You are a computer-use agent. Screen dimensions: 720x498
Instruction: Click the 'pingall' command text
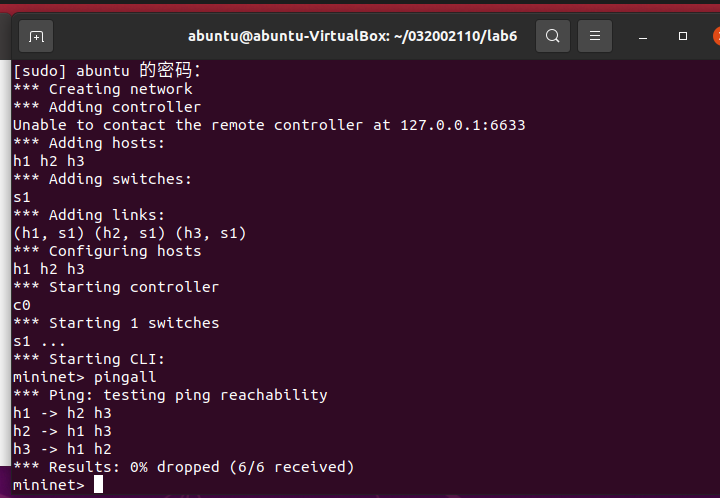point(125,377)
